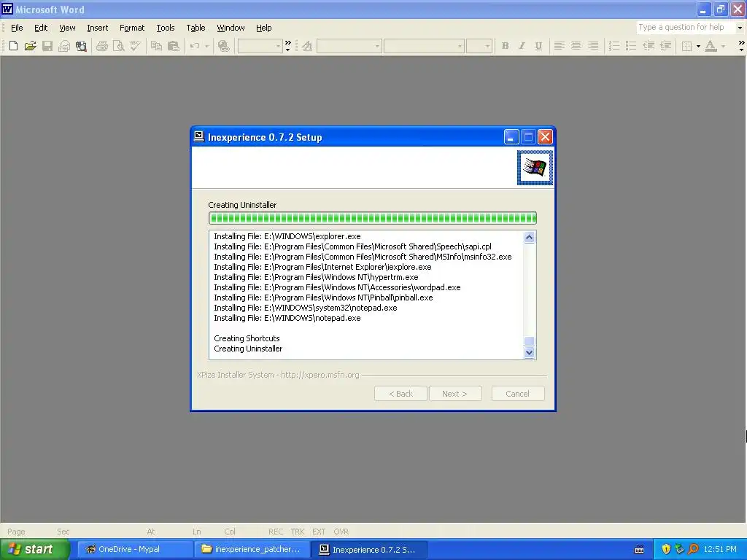747x560 pixels.
Task: Open the Help menu
Action: pos(264,28)
